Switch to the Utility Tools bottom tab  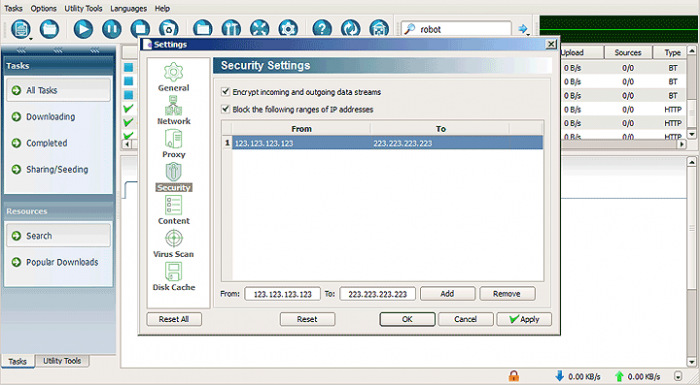coord(62,361)
